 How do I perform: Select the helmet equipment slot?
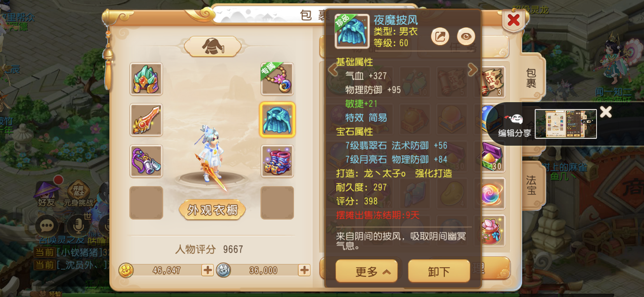click(146, 79)
